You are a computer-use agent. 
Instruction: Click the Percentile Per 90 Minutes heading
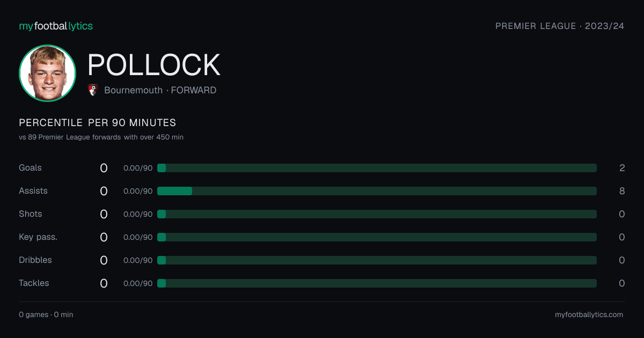98,123
